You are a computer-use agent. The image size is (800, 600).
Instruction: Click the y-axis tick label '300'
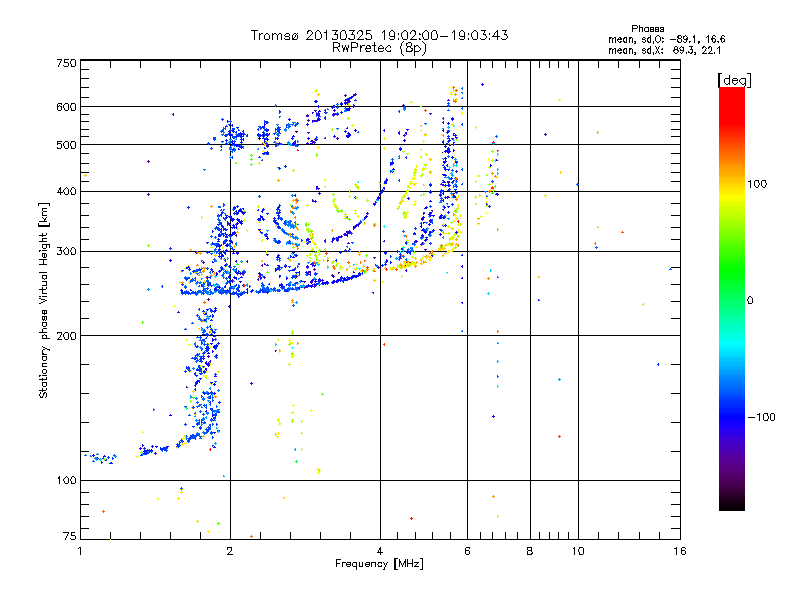[66, 252]
